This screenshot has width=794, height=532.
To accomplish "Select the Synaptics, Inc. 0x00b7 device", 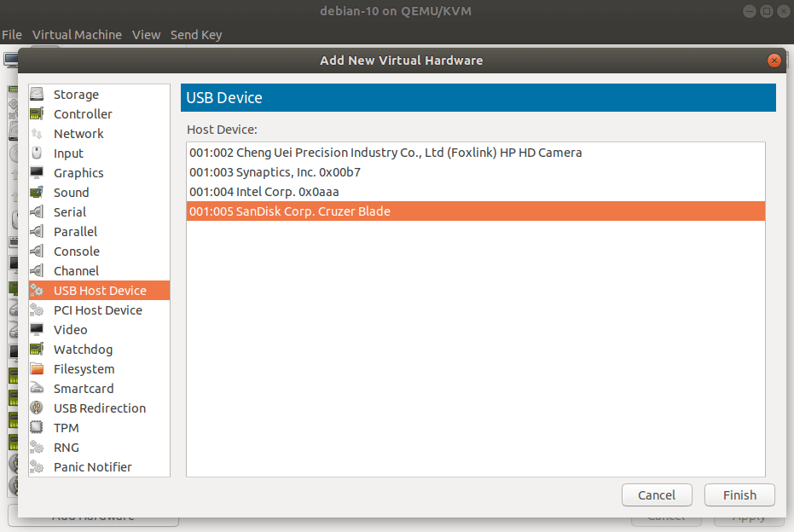I will (x=476, y=172).
